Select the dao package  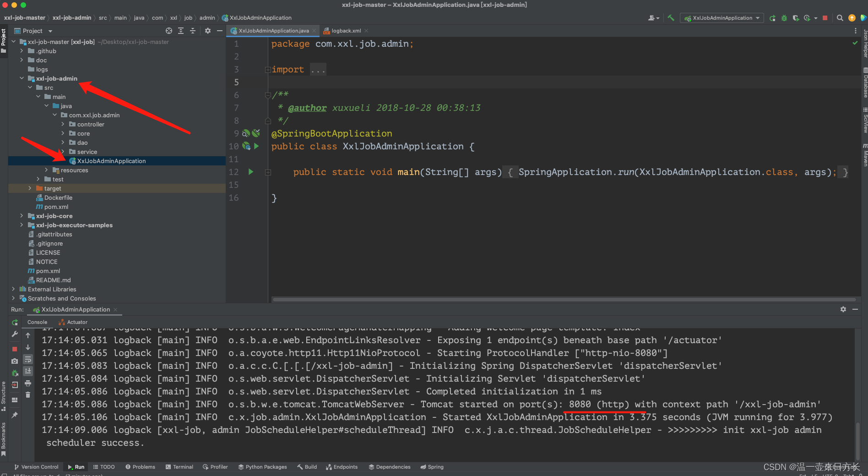click(x=82, y=142)
